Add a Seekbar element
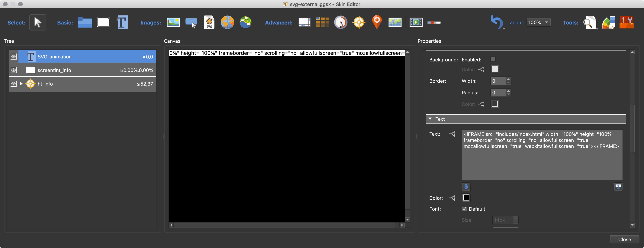 434,23
